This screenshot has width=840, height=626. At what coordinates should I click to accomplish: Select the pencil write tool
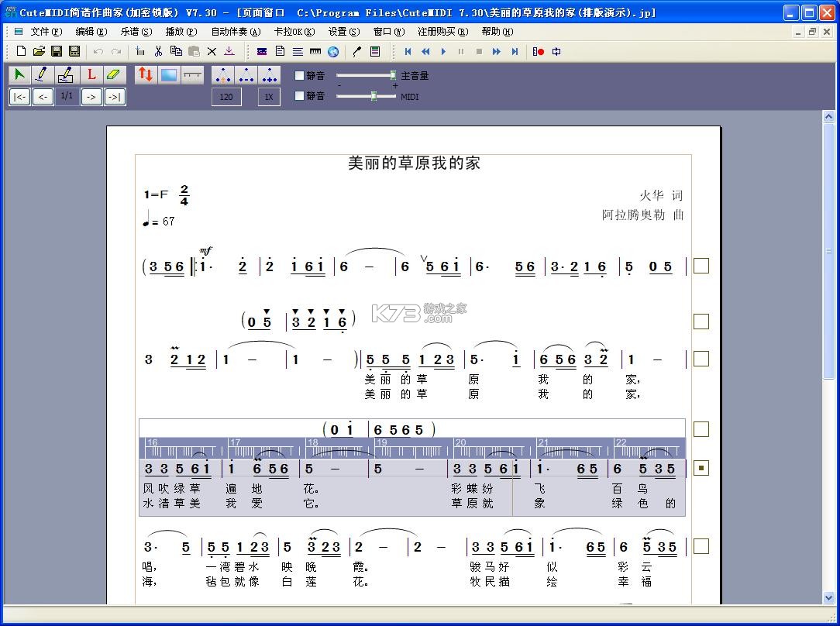click(x=43, y=75)
